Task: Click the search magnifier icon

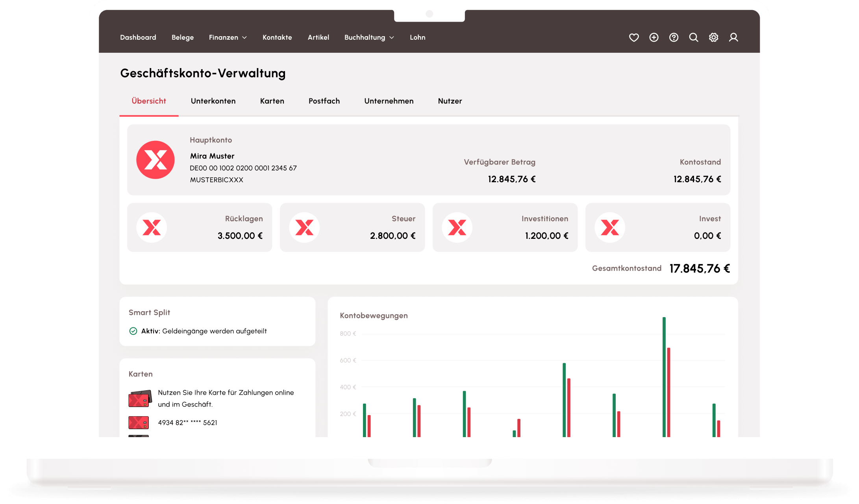Action: [694, 37]
